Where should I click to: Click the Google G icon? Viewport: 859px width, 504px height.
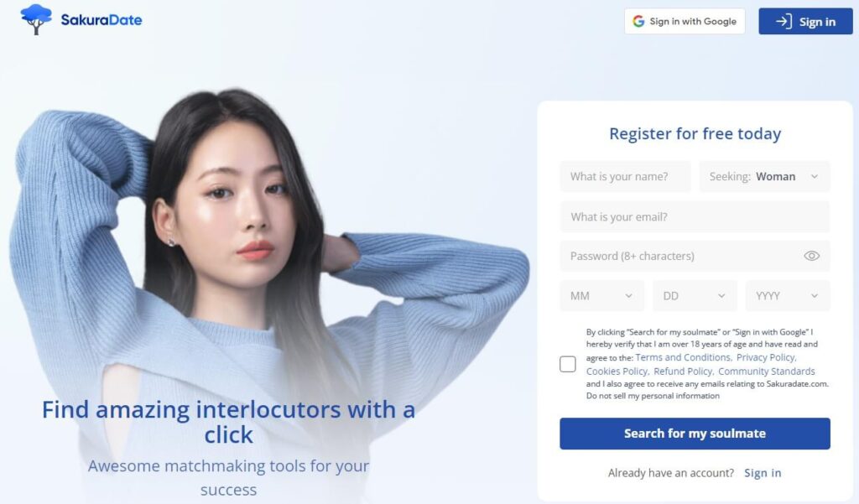[638, 21]
